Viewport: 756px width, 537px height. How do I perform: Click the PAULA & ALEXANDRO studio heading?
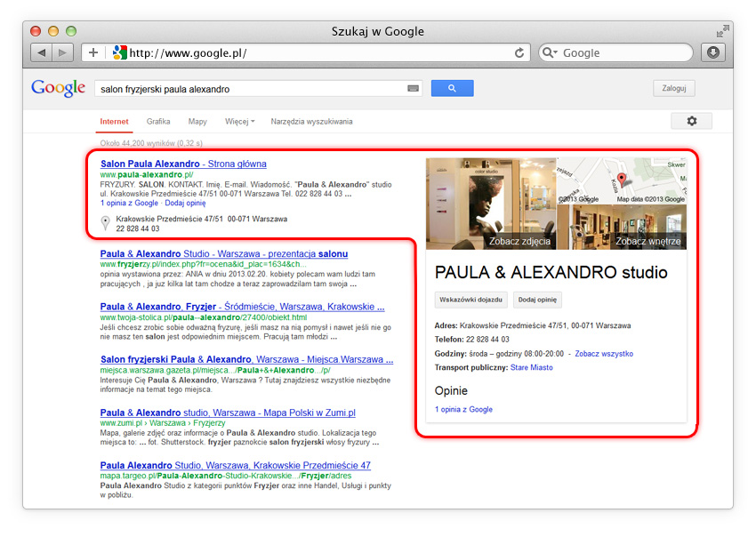pos(551,272)
